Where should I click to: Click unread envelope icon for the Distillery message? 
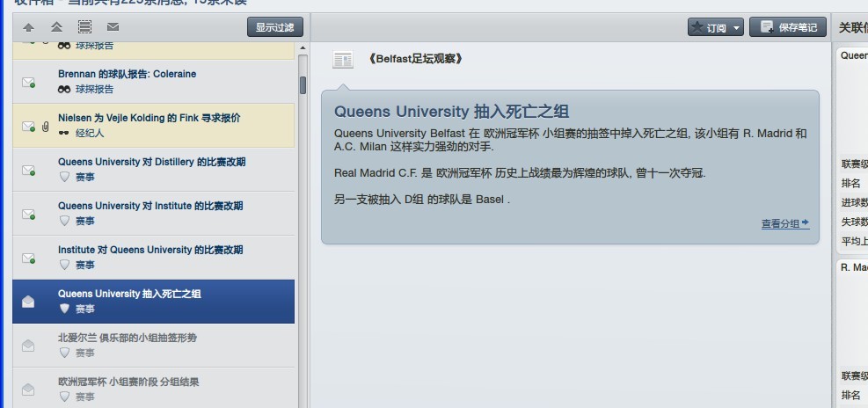[x=28, y=170]
